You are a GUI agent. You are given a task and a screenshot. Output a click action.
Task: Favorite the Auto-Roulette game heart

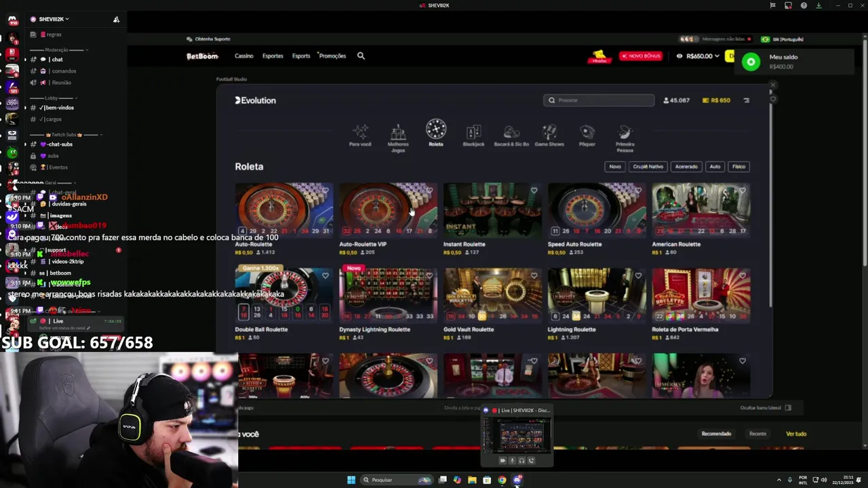(325, 190)
